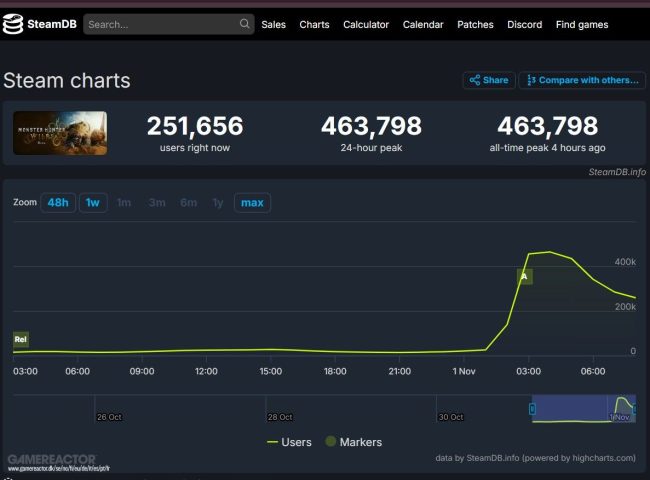Screen dimensions: 650x480
Task: Open Patches in navigation
Action: [x=475, y=24]
